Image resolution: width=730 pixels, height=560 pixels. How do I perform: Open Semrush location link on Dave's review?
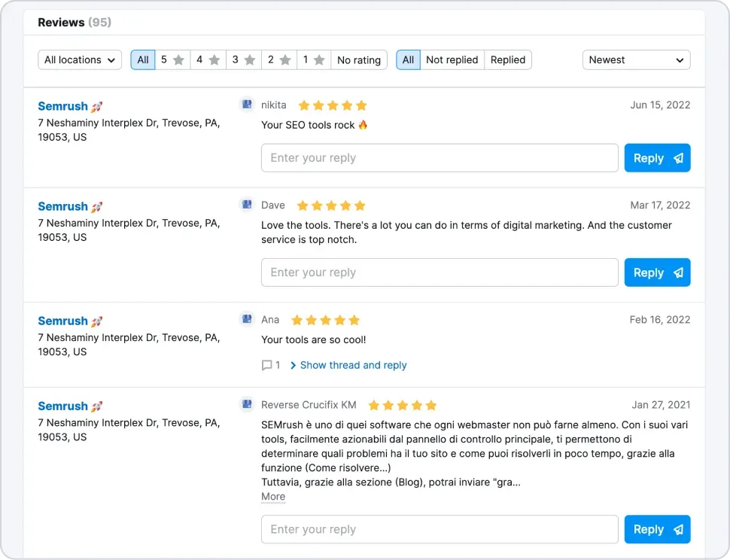pos(63,206)
